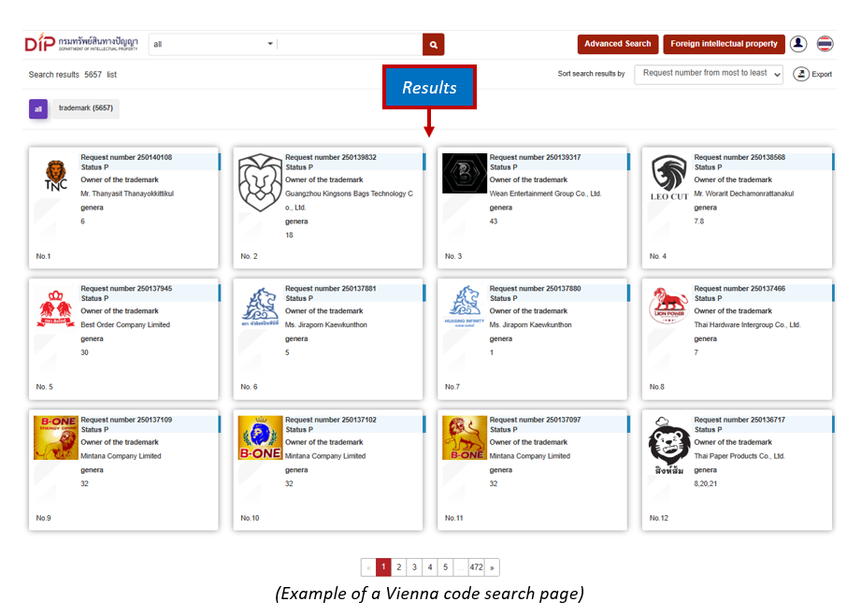This screenshot has height=616, width=861.
Task: Open the Lion Power trademark image
Action: pyautogui.click(x=669, y=308)
